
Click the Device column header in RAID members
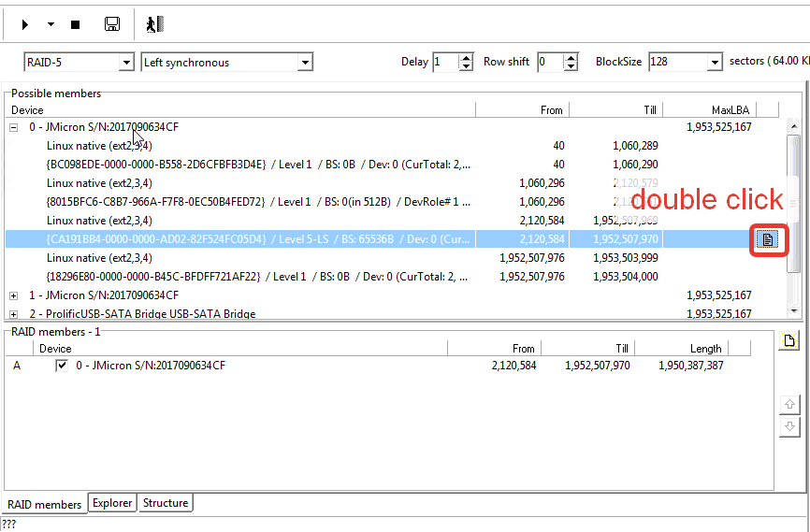click(x=240, y=349)
